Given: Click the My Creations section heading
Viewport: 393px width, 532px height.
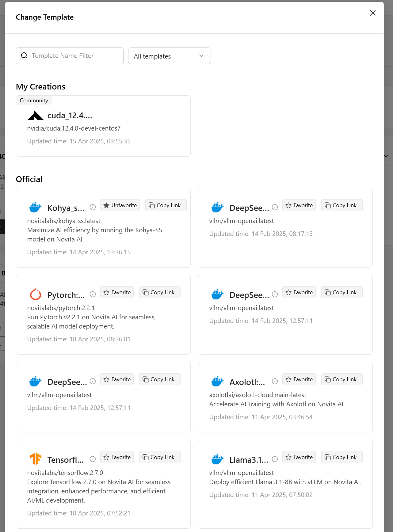Looking at the screenshot, I should [x=40, y=87].
